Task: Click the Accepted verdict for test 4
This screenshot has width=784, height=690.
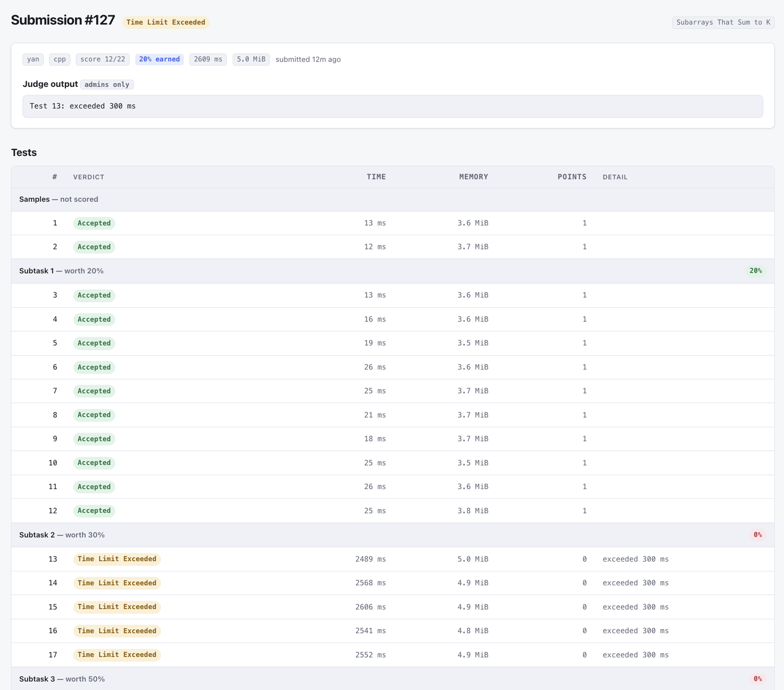Action: (x=94, y=320)
